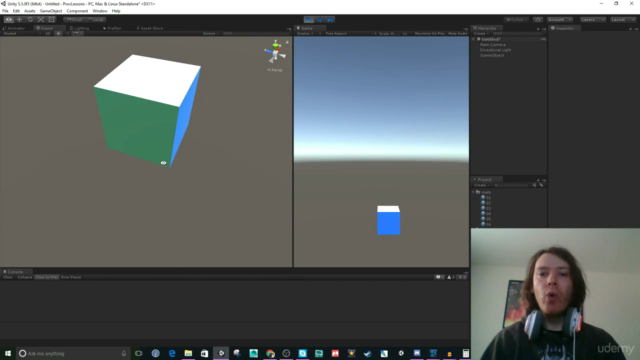Open the Gizmos dropdown in Scene view
This screenshot has height=360, width=640.
coord(211,33)
